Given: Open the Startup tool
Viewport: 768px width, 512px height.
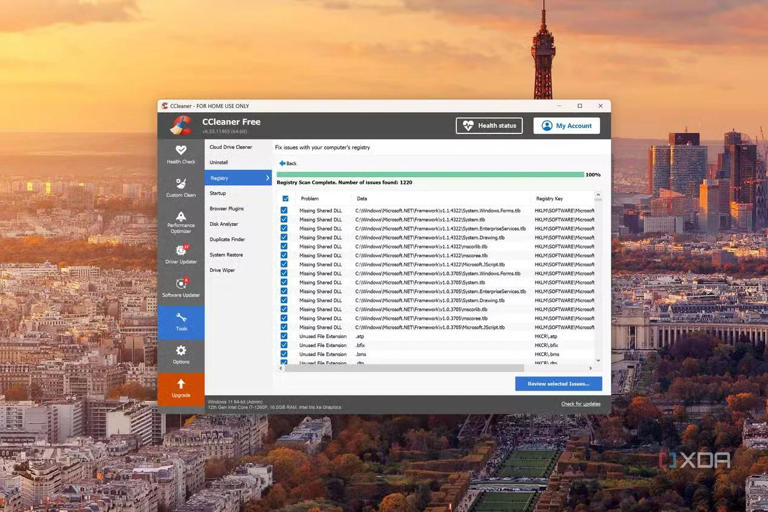Looking at the screenshot, I should click(x=218, y=193).
